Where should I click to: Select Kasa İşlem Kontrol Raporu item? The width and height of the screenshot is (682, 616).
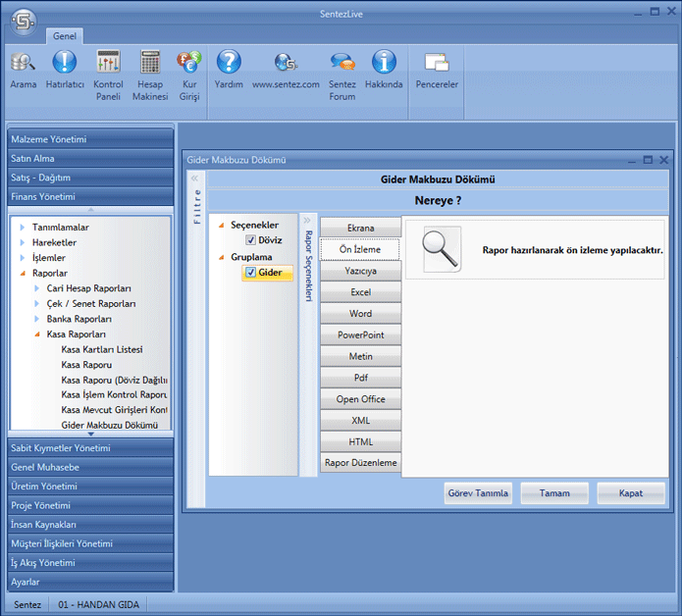coord(114,394)
